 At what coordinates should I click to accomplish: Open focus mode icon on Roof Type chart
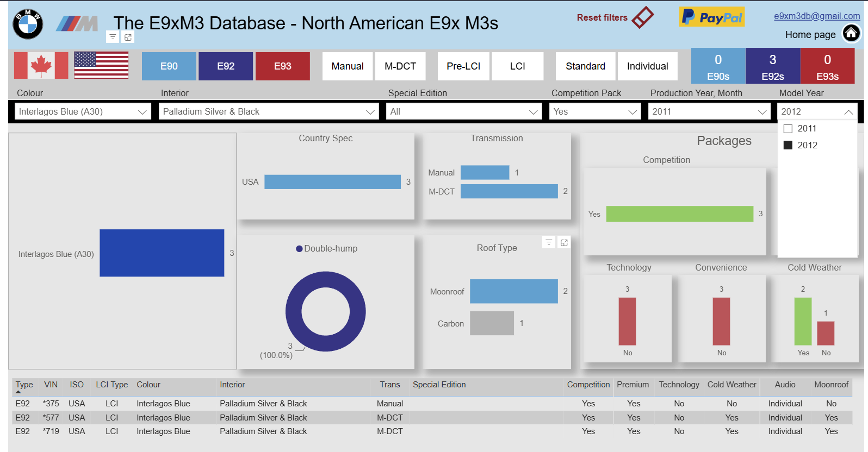(564, 243)
